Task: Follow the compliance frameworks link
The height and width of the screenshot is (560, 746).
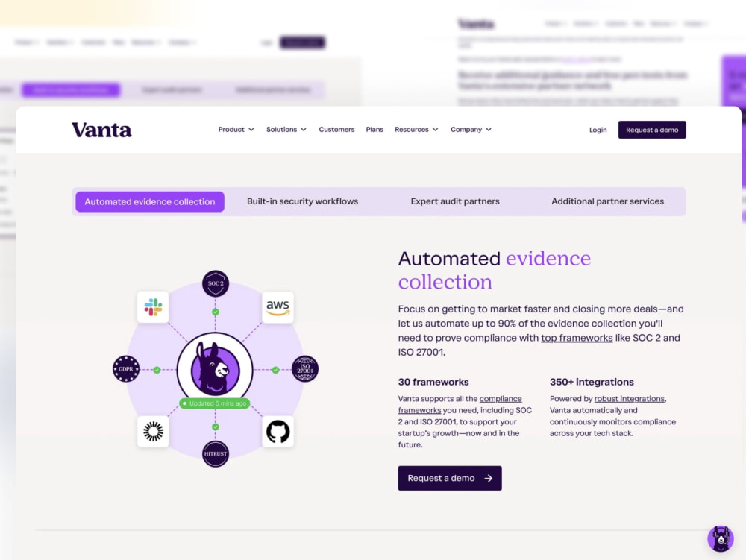Action: tap(460, 405)
